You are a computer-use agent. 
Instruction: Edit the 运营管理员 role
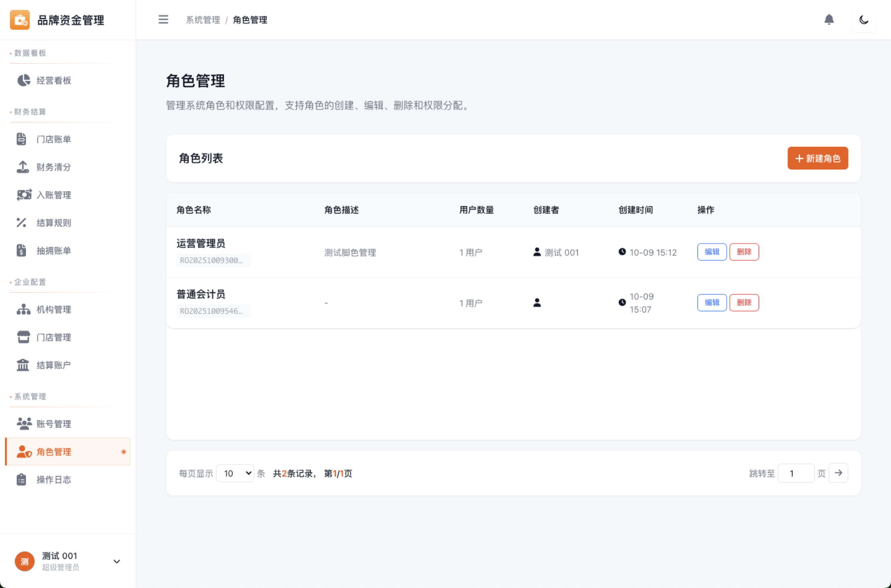(x=712, y=252)
